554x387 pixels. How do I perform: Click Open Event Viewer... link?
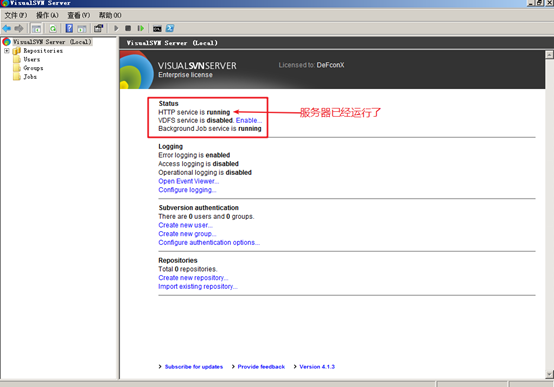point(189,181)
